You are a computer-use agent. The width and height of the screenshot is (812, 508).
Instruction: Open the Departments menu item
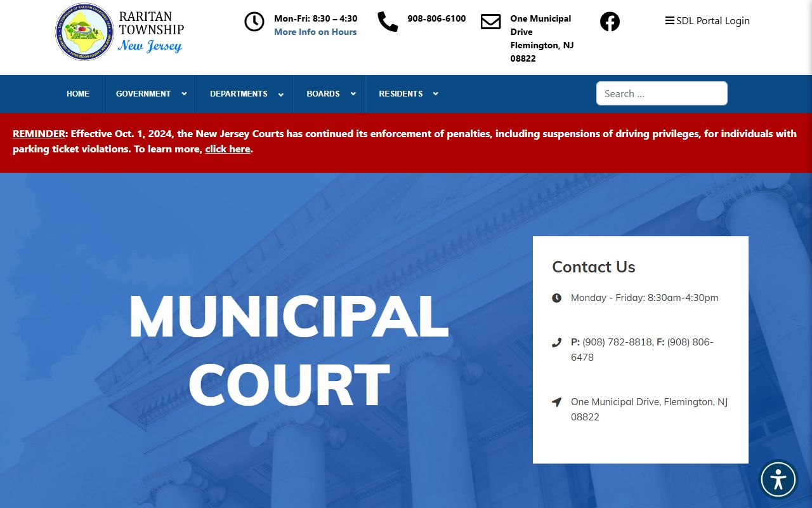point(239,94)
